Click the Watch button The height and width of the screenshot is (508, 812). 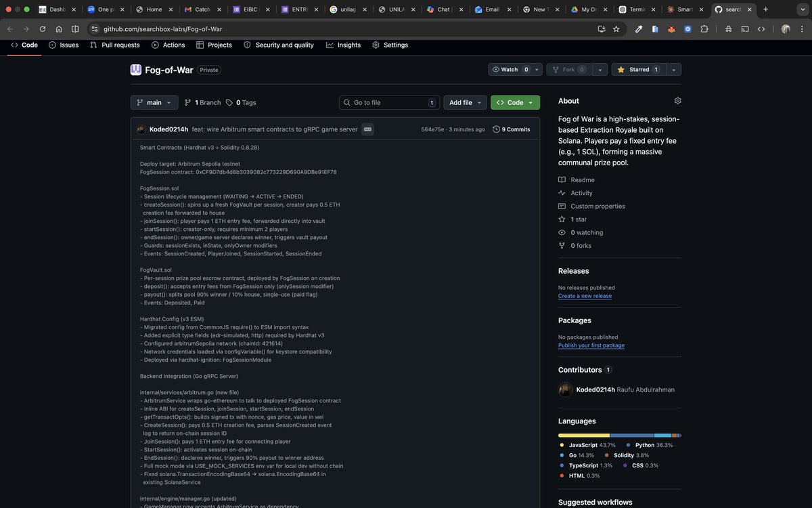pyautogui.click(x=510, y=70)
